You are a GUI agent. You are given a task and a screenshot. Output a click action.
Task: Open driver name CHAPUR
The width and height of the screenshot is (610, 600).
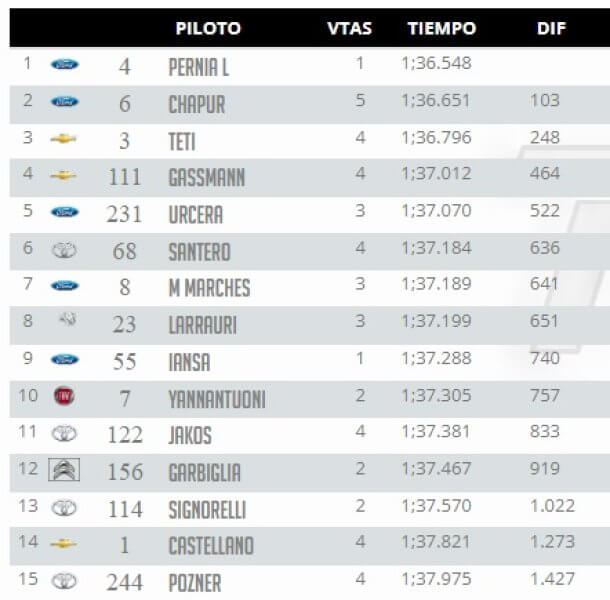coord(197,104)
